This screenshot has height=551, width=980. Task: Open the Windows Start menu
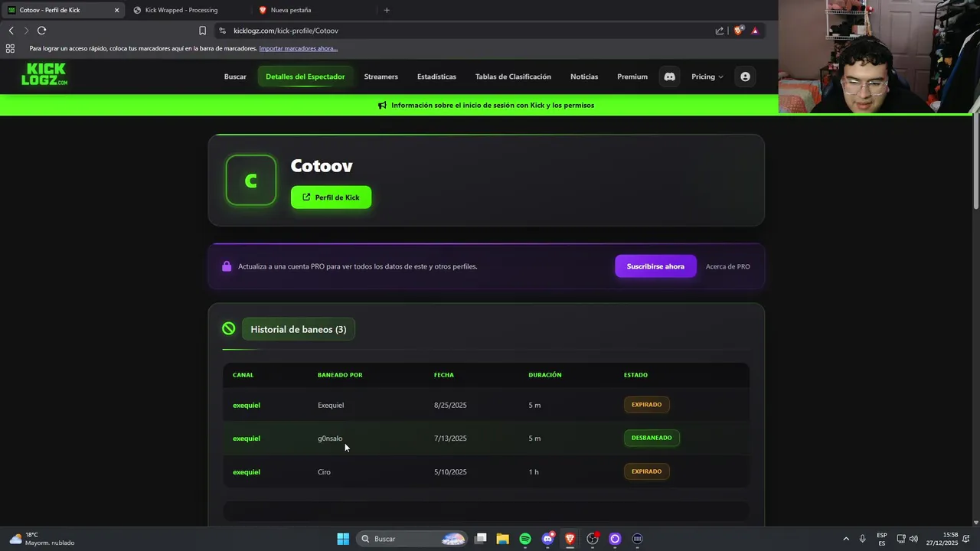(343, 539)
